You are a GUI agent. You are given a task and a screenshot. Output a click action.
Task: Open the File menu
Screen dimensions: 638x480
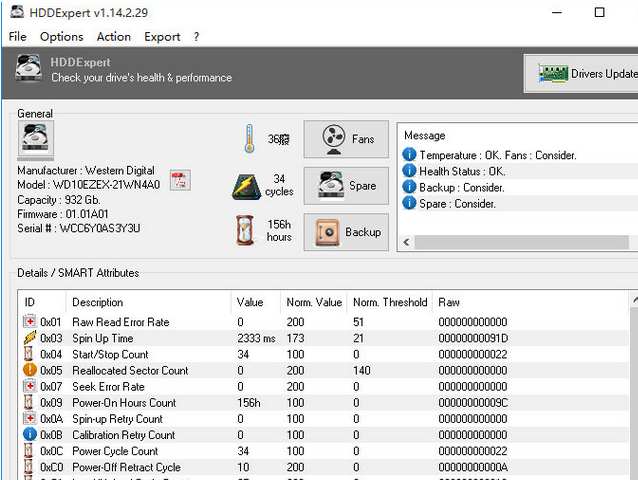(x=17, y=37)
